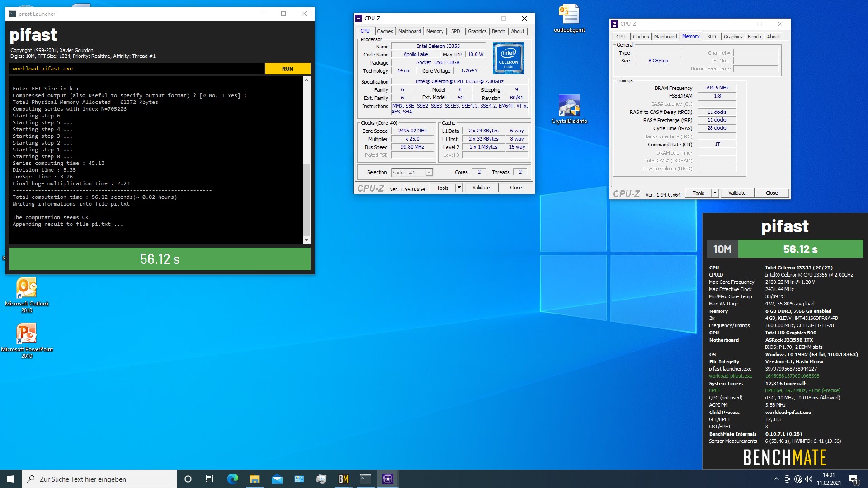Click workload-pifast.exe hash in BenchMate panel
This screenshot has width=868, height=488.
792,376
